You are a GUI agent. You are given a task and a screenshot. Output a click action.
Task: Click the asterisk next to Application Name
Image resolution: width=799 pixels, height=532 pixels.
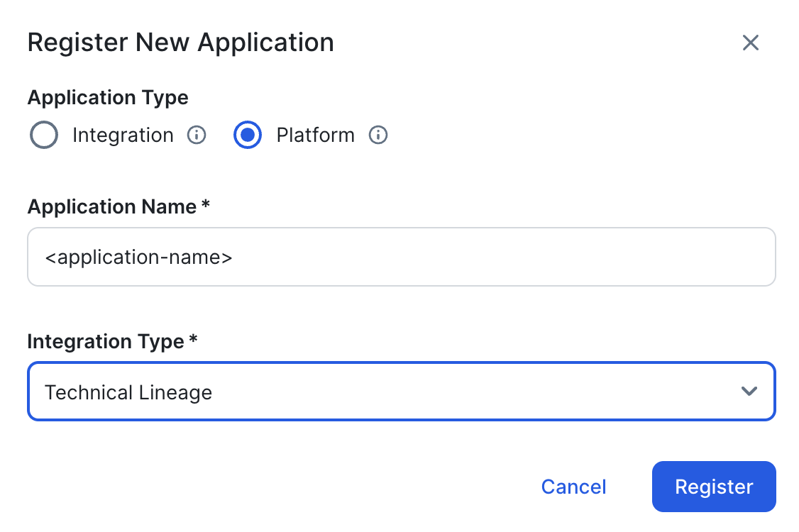click(x=206, y=206)
